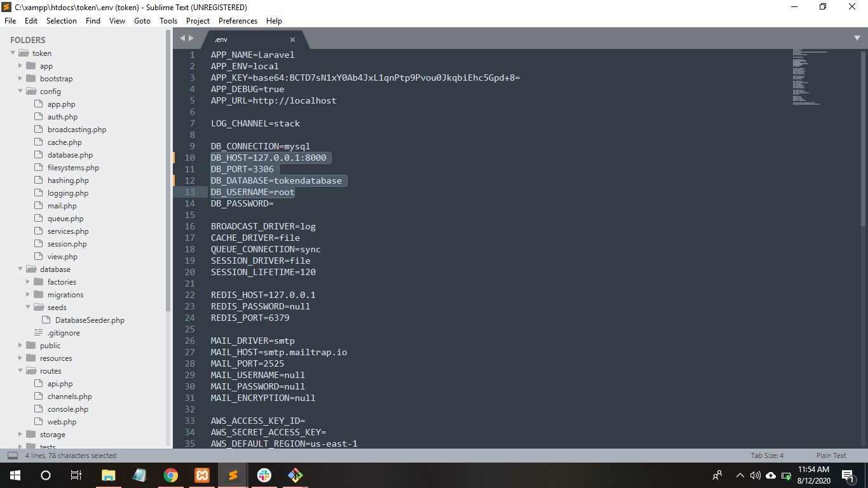Open the Selection menu

pyautogui.click(x=62, y=20)
